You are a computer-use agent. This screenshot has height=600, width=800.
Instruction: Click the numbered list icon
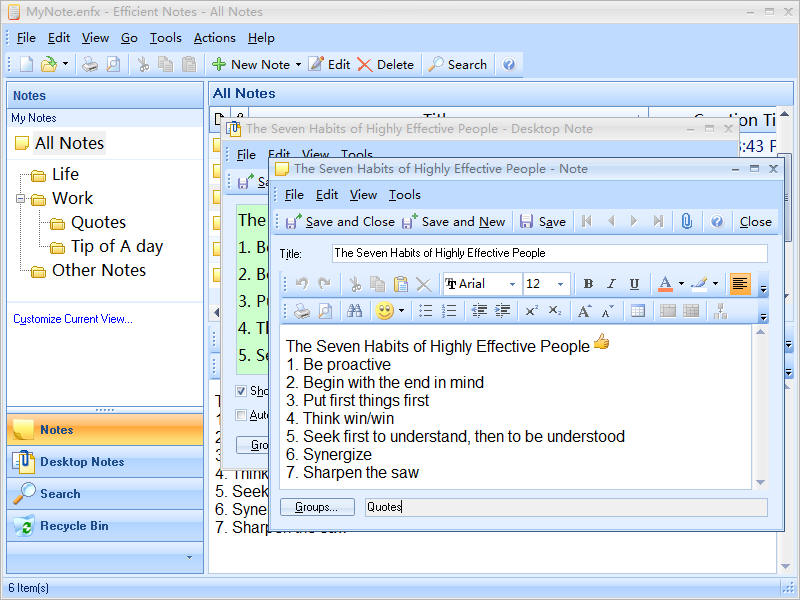click(449, 310)
